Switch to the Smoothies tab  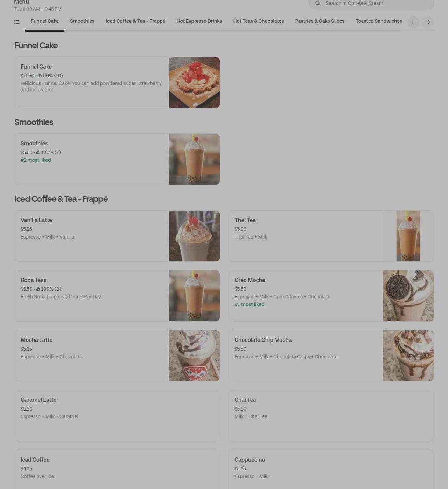82,21
